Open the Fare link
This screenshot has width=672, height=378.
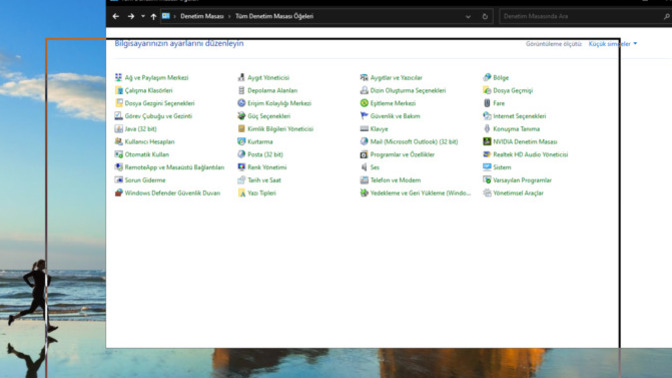pyautogui.click(x=499, y=103)
